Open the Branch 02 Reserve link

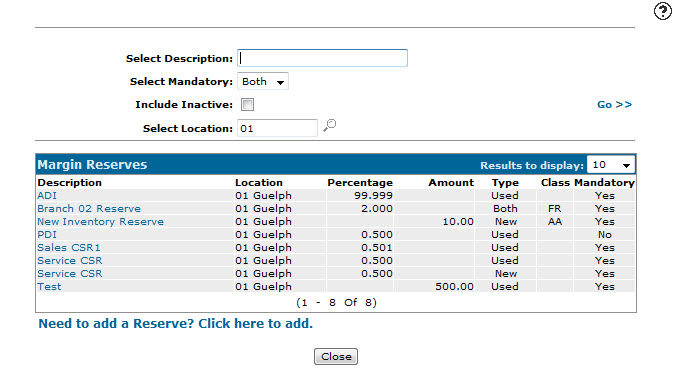click(89, 209)
